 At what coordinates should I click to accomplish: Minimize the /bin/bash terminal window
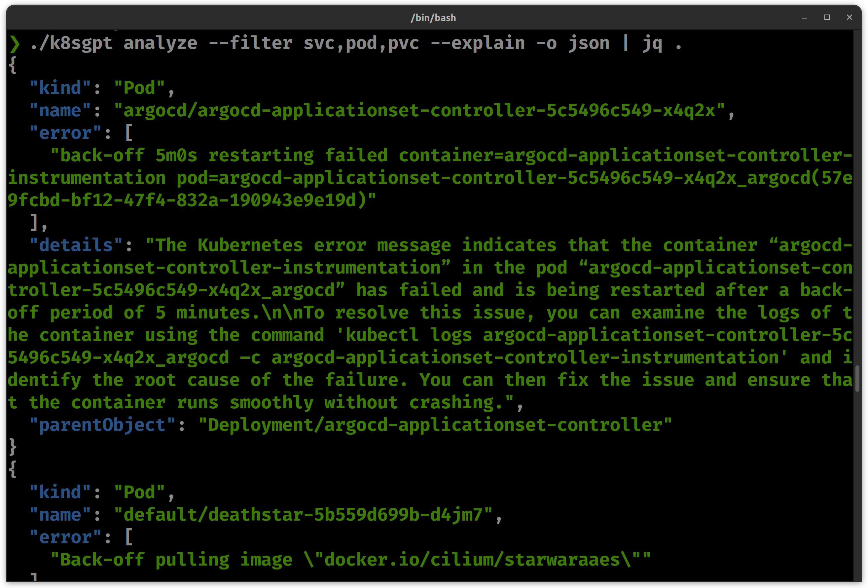coord(805,18)
